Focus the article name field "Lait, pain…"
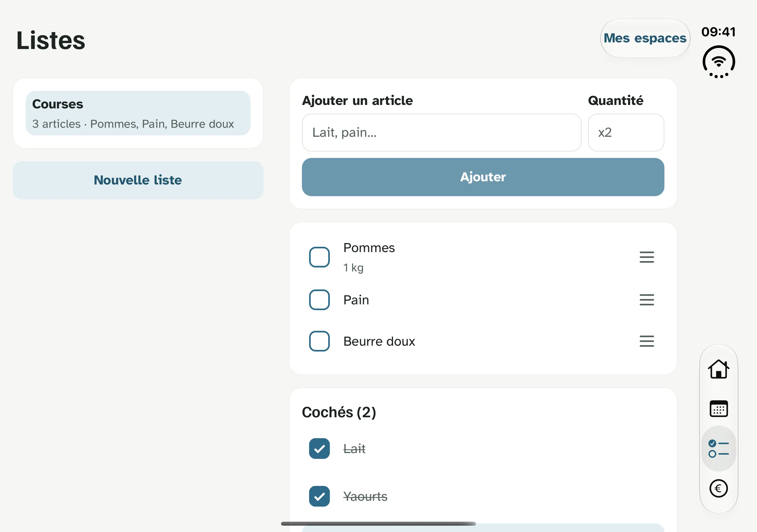Screen dimensions: 757x532 point(442,133)
